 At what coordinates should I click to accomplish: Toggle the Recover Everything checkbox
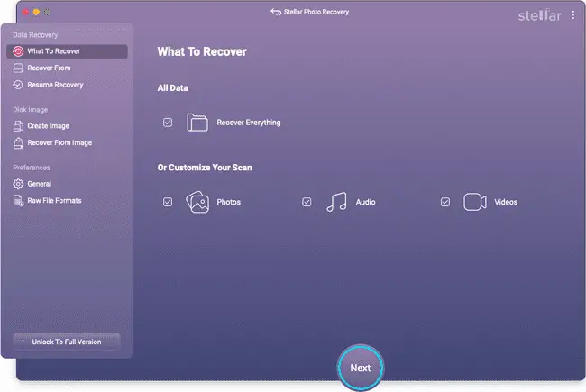[168, 123]
